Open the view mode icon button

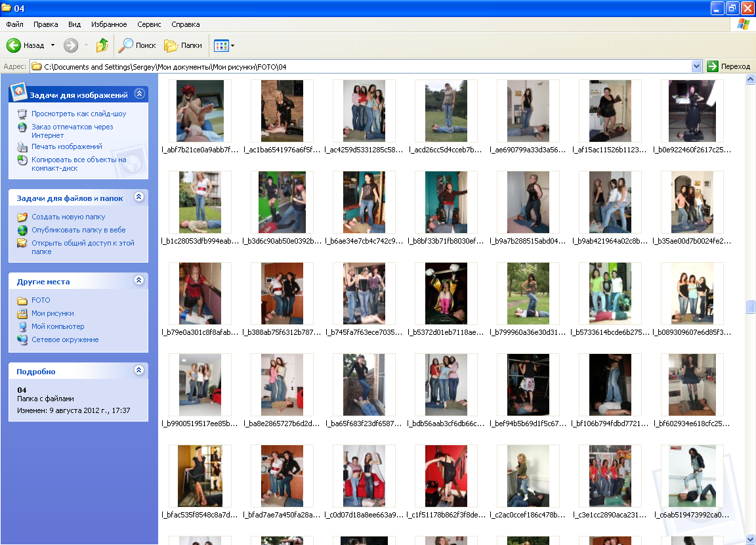(x=220, y=46)
